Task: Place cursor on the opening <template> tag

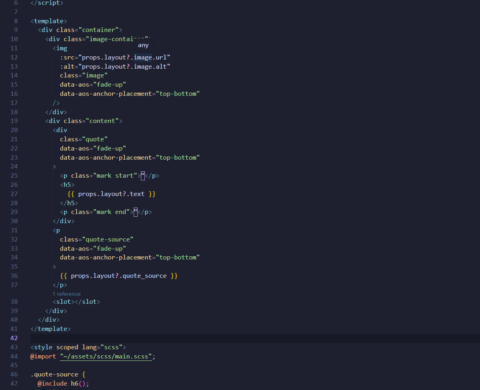Action: (49, 21)
